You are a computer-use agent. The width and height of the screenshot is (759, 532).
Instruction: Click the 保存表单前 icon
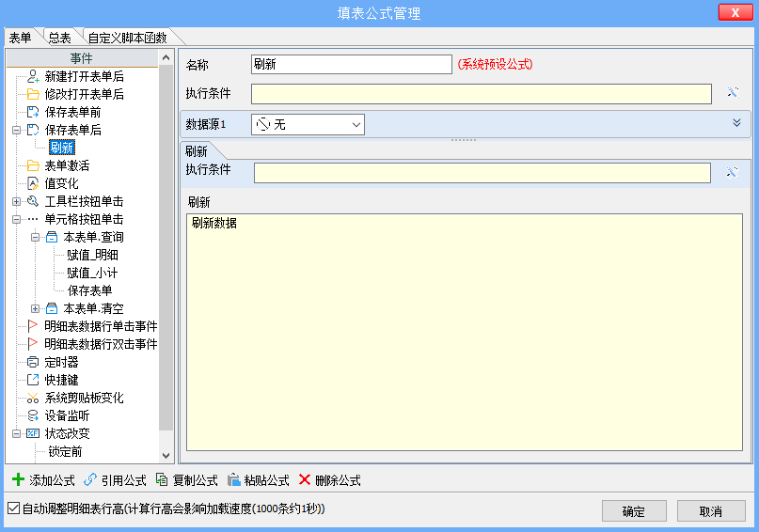pyautogui.click(x=33, y=112)
